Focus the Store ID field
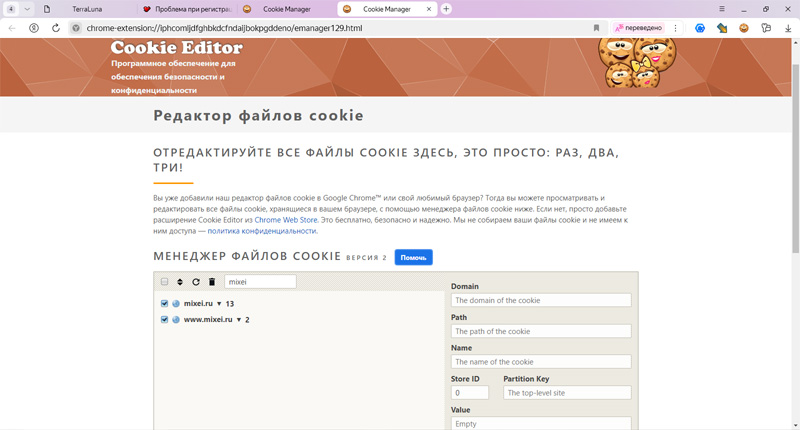 [470, 393]
